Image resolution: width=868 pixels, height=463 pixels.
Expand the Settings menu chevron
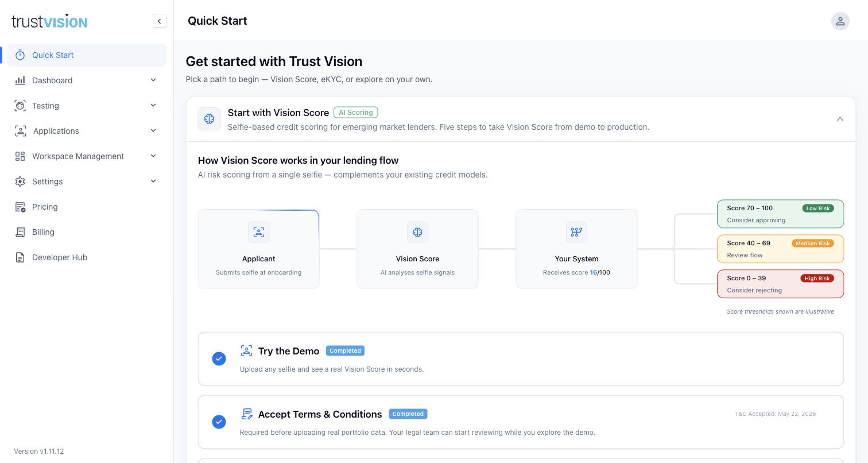(153, 182)
